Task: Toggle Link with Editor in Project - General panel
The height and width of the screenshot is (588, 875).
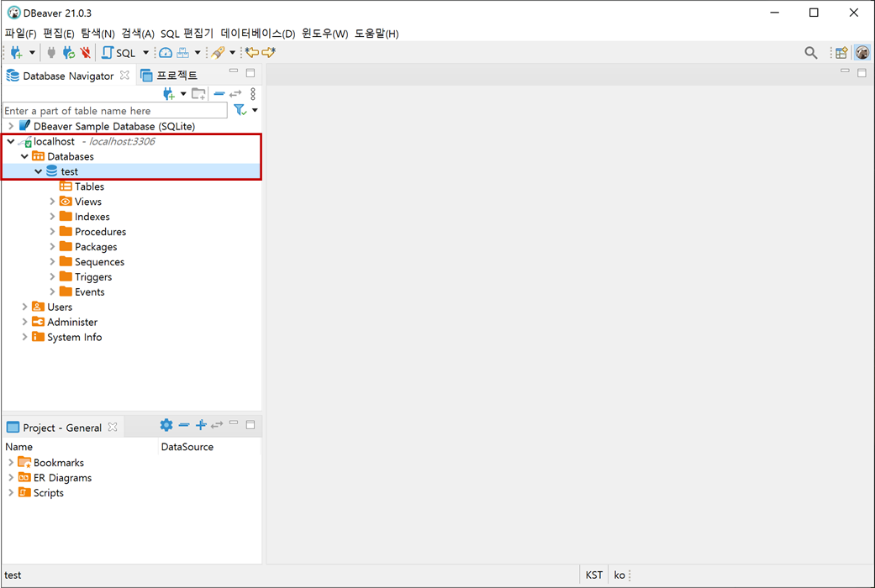Action: pos(217,425)
